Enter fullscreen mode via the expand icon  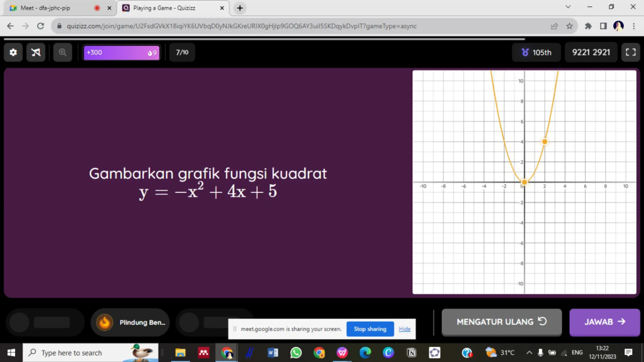click(x=631, y=52)
